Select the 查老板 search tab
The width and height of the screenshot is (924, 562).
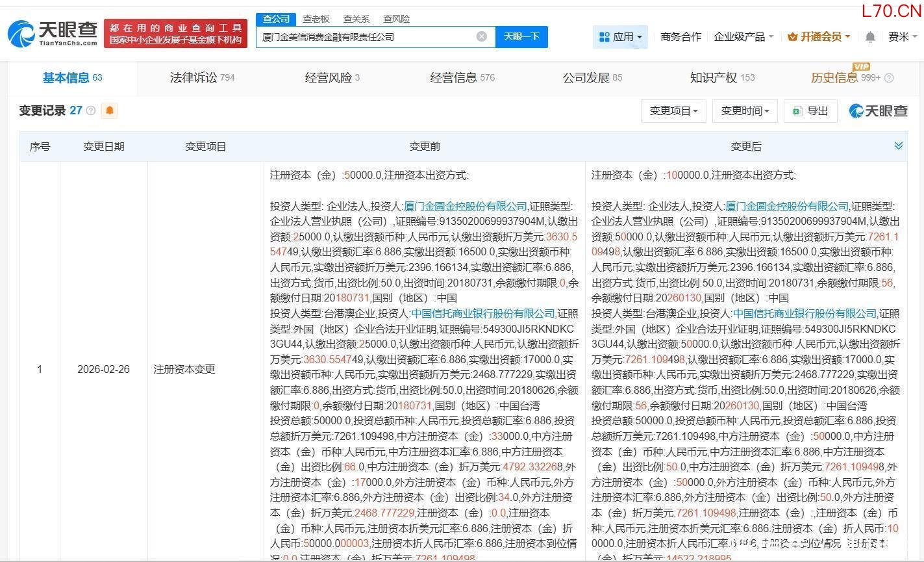(316, 19)
